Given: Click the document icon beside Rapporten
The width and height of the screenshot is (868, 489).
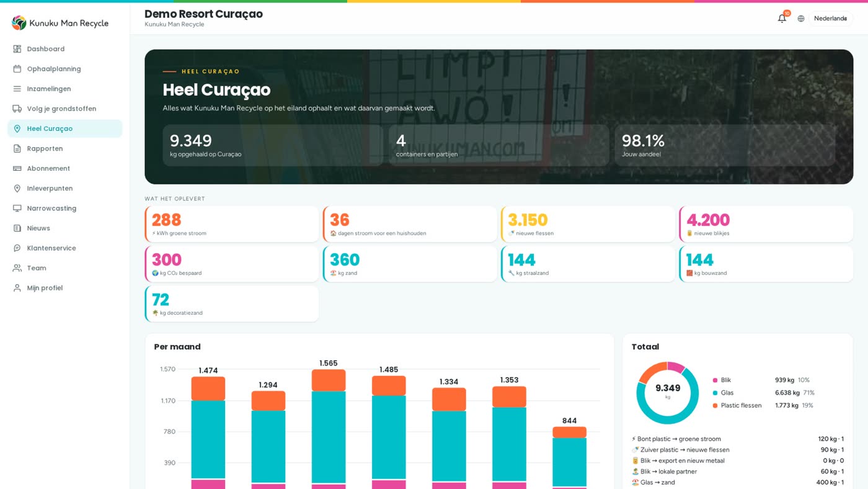Looking at the screenshot, I should point(17,148).
